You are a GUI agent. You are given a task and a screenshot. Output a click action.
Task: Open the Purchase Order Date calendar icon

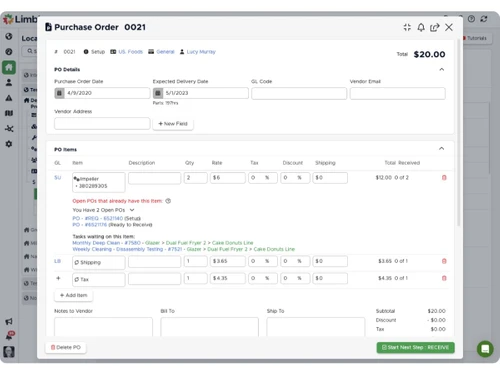[x=59, y=93]
